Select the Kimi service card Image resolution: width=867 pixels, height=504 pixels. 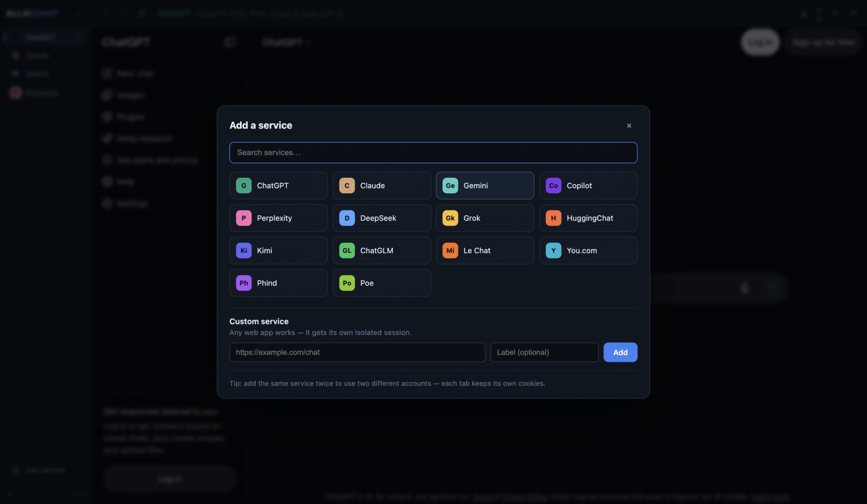click(x=278, y=251)
